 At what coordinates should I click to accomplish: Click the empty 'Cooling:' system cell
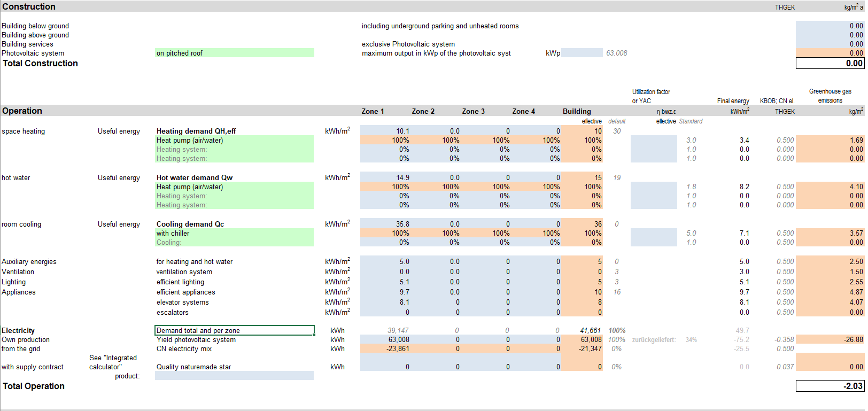pyautogui.click(x=234, y=243)
